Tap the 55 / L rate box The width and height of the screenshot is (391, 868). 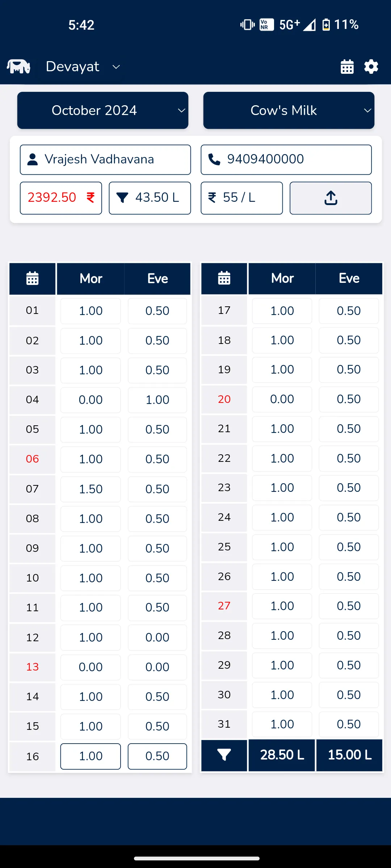[x=242, y=198]
